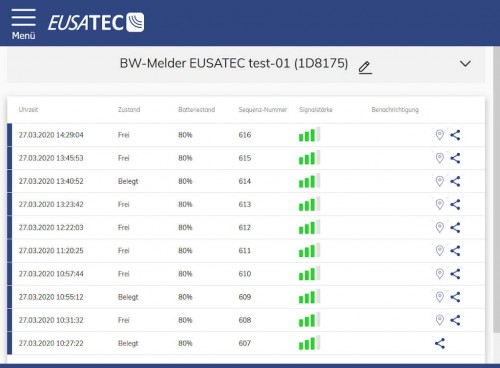The image size is (500, 368).
Task: Select timestamp 27.03.2020 14:29:04
Action: tap(51, 135)
